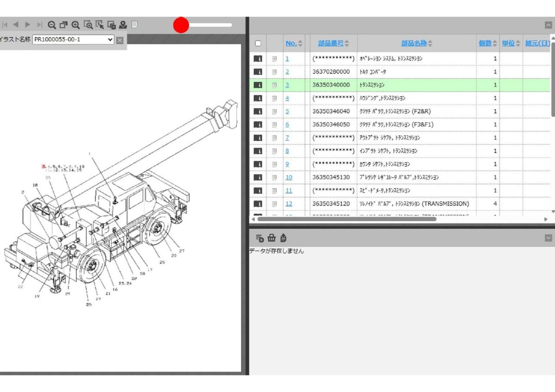Collapse the parts list panel with top-right arrow
The image size is (555, 392).
pyautogui.click(x=548, y=26)
